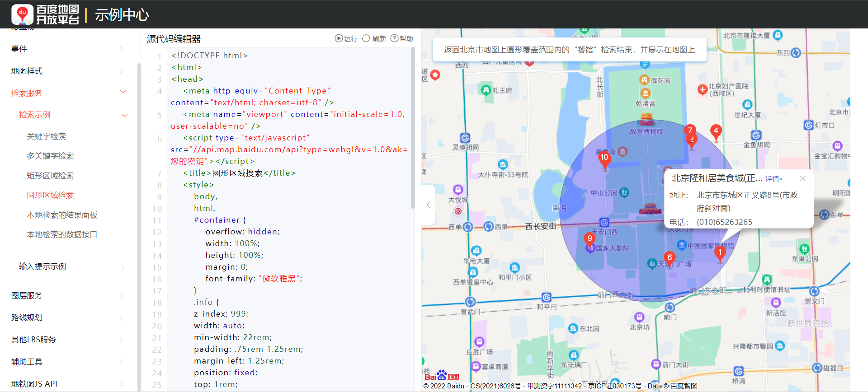Viewport: 868px width, 392px height.
Task: Open 关键字检索 example
Action: pos(46,136)
